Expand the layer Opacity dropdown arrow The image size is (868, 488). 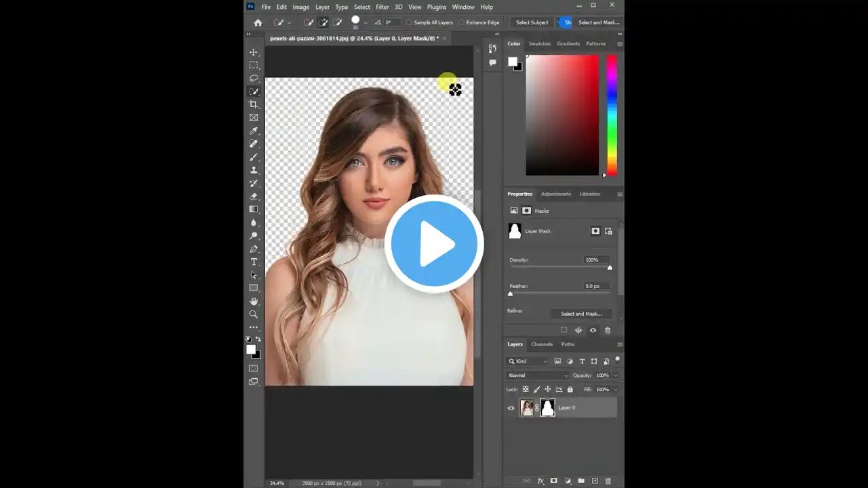coord(615,375)
